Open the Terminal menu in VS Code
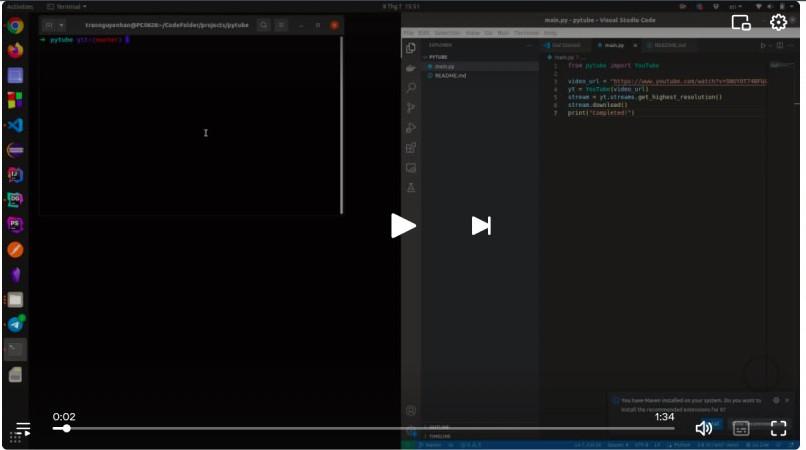This screenshot has height=450, width=806. point(527,32)
